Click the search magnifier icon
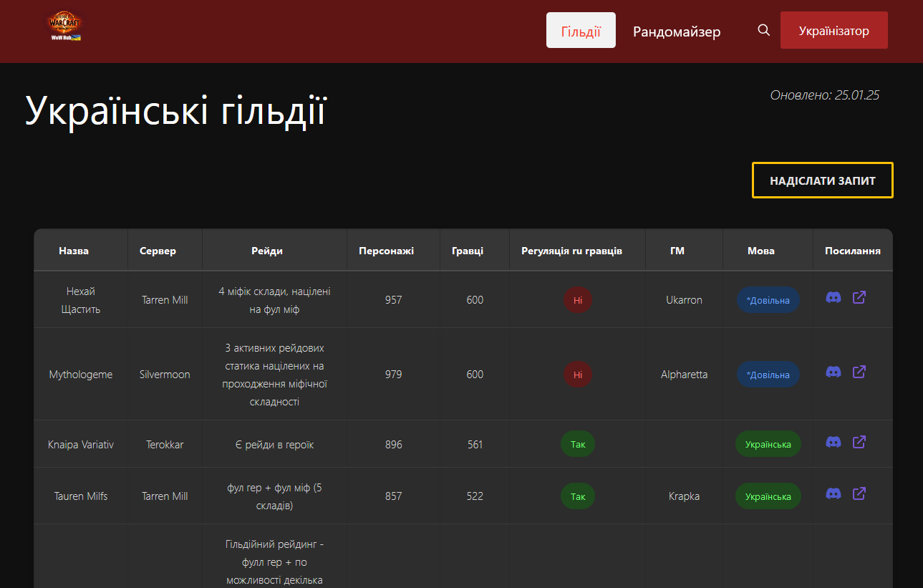This screenshot has width=923, height=588. [763, 30]
